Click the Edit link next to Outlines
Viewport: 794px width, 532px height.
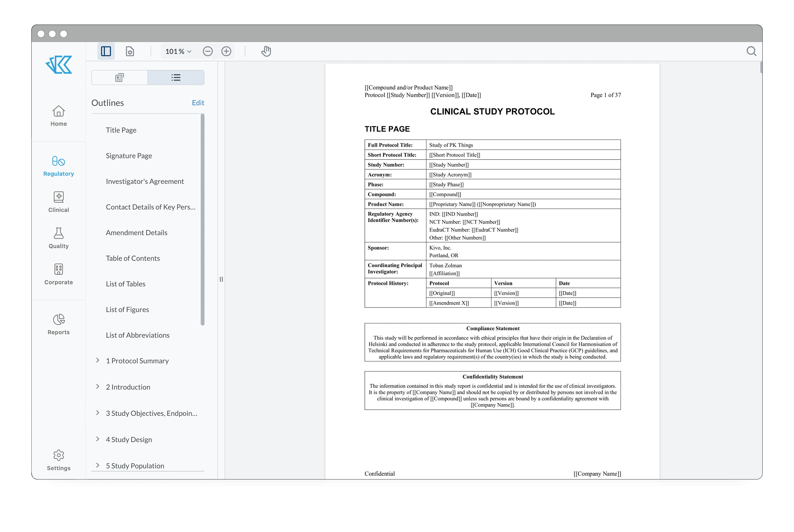pos(198,103)
